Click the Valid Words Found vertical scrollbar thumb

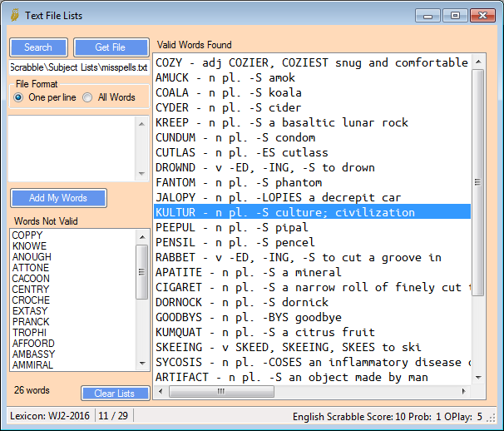[478, 182]
